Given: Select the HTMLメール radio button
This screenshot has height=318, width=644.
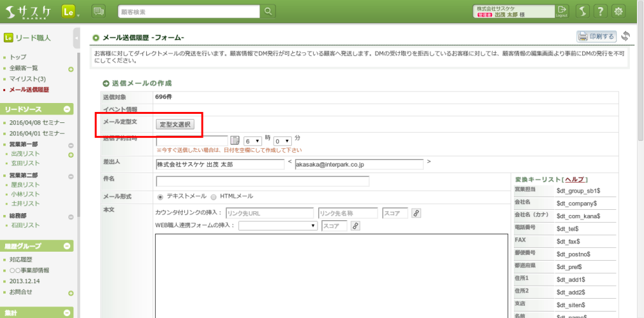Looking at the screenshot, I should coord(214,196).
